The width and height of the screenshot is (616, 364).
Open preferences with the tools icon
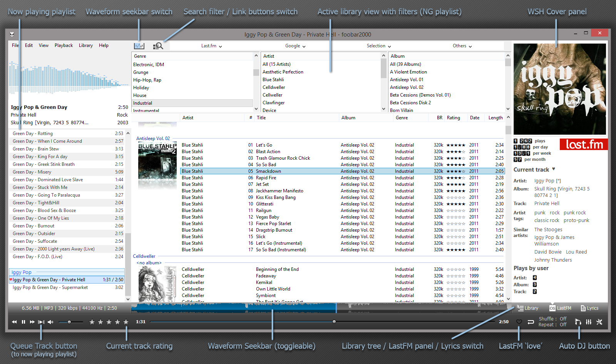(599, 322)
